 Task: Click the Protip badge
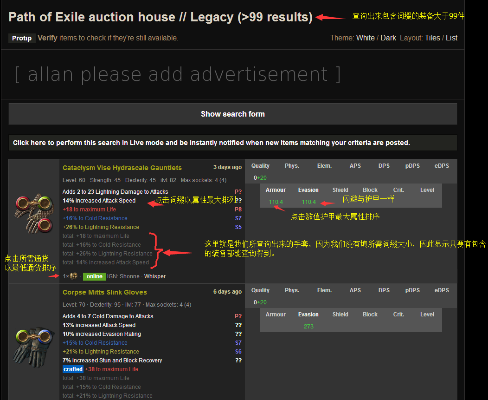[22, 38]
